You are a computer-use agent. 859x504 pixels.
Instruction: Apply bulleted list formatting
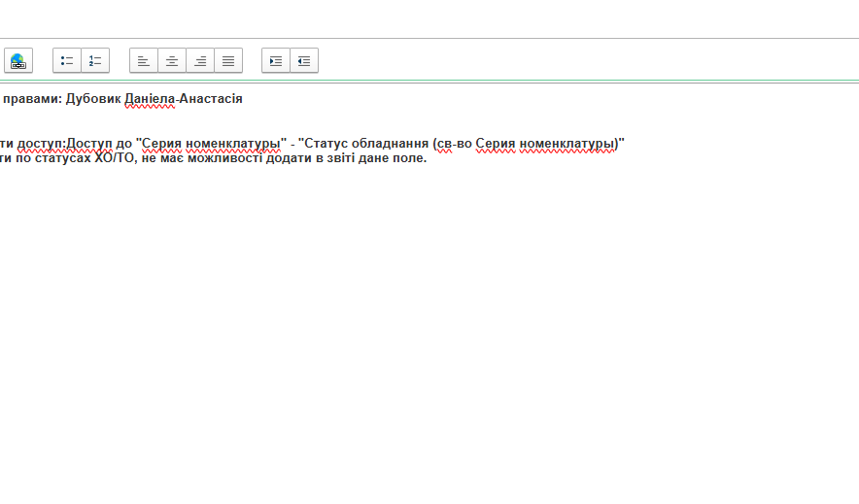pyautogui.click(x=67, y=61)
